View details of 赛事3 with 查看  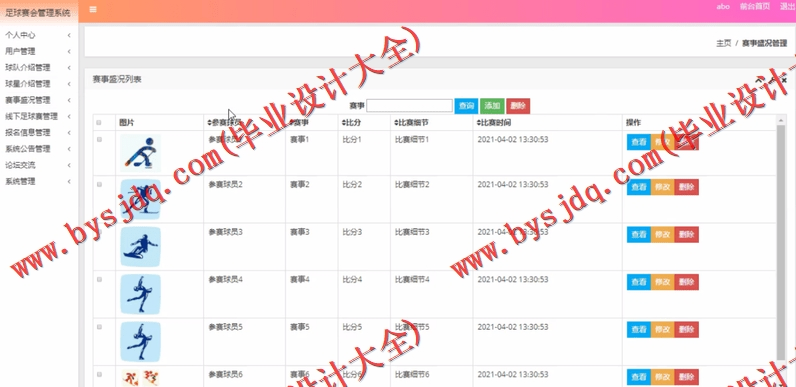pos(639,235)
